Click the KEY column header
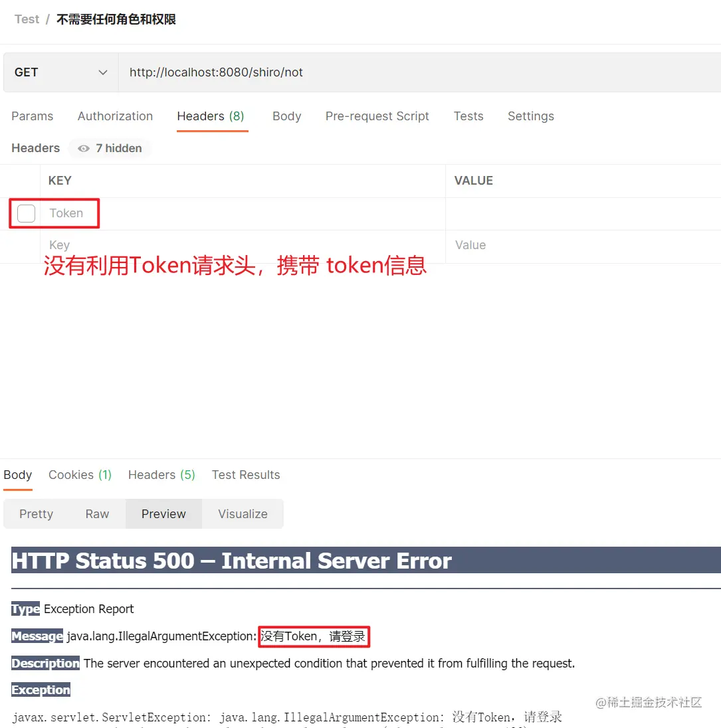721x728 pixels. point(60,181)
